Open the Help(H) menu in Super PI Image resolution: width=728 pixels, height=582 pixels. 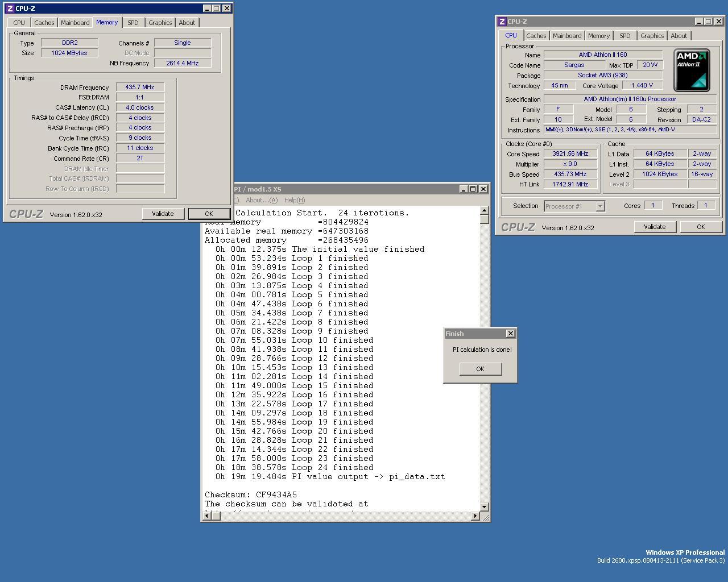coord(294,200)
